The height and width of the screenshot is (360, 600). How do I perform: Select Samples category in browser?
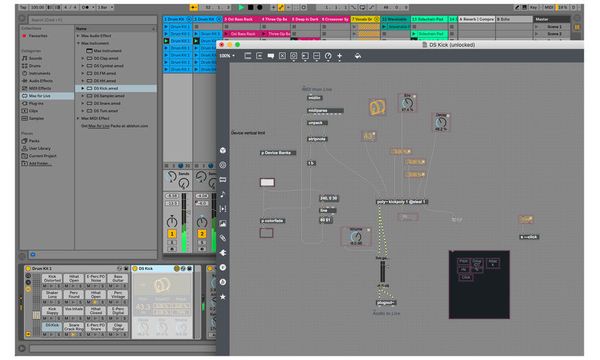[36, 118]
